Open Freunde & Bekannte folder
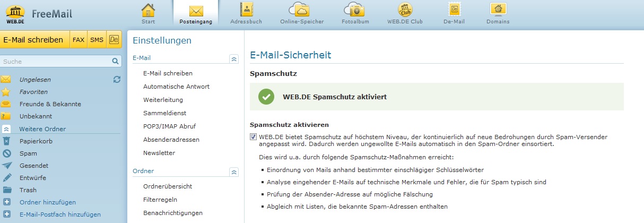Screen dimensions: 644x223 coord(50,104)
